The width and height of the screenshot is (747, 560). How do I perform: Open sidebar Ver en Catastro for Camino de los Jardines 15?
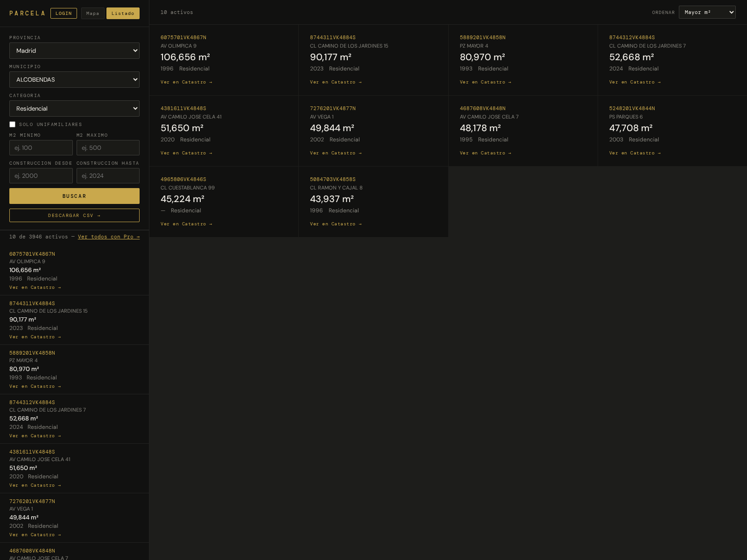[35, 337]
